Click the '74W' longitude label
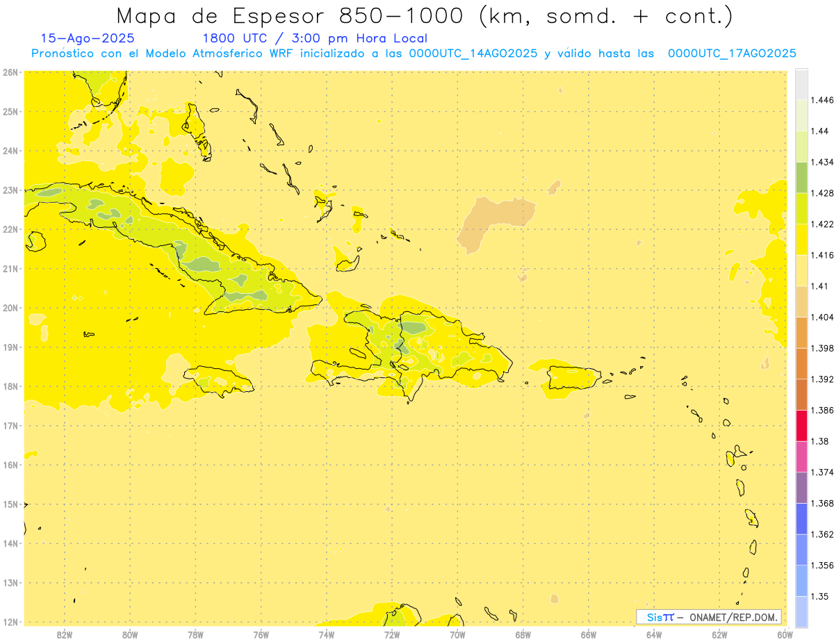This screenshot has width=834, height=644. click(326, 634)
